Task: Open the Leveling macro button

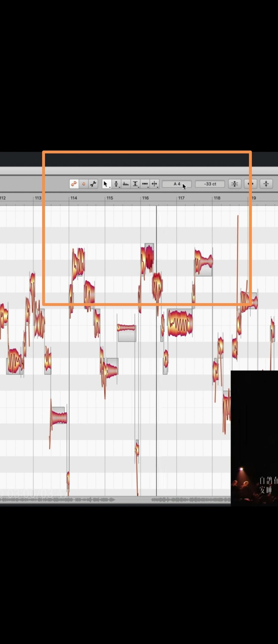Action: click(x=266, y=184)
